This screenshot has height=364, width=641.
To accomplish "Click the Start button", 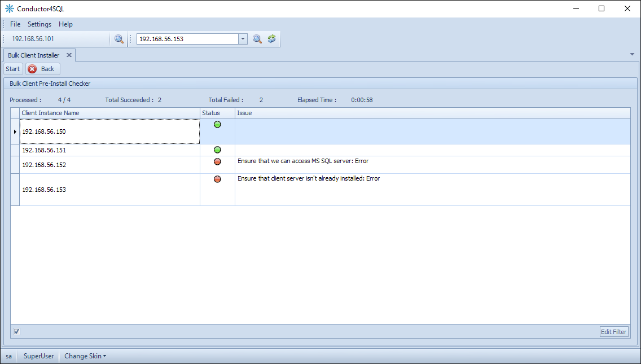I will click(12, 69).
